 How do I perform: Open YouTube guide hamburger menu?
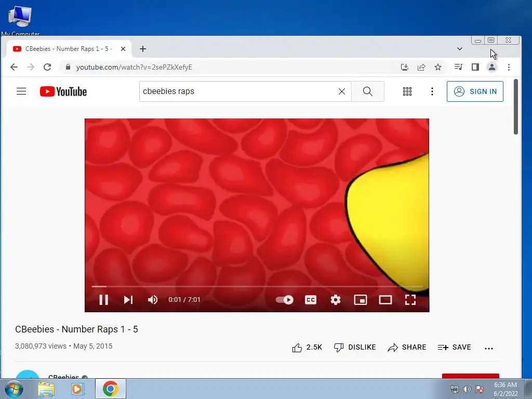click(21, 91)
